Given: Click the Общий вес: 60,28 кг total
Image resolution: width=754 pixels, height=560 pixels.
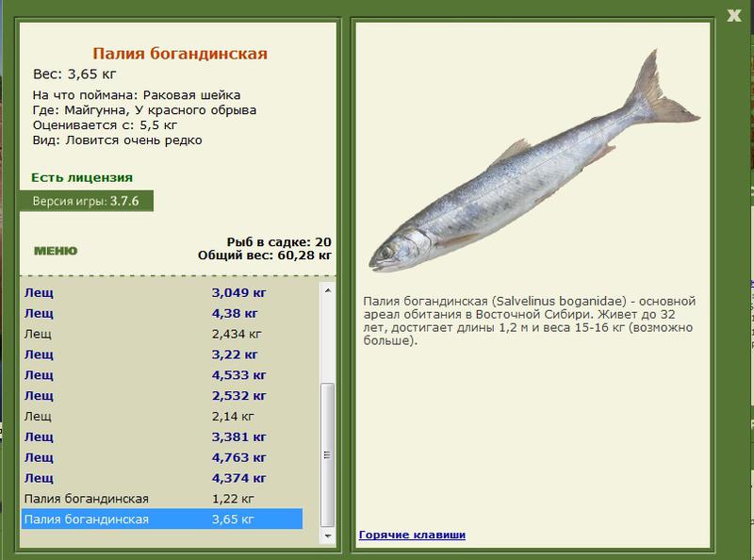Looking at the screenshot, I should 265,255.
